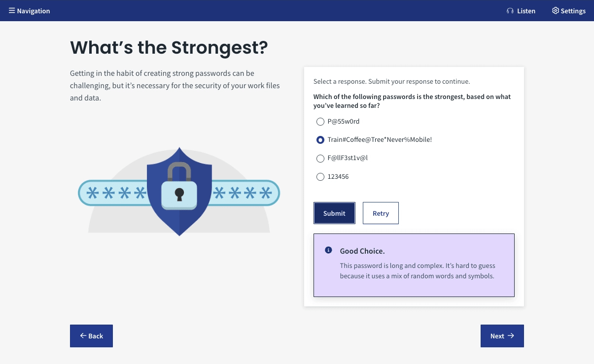Choose the F@llF3st1v@l radio option
Screen dimensions: 594x364
(x=320, y=158)
